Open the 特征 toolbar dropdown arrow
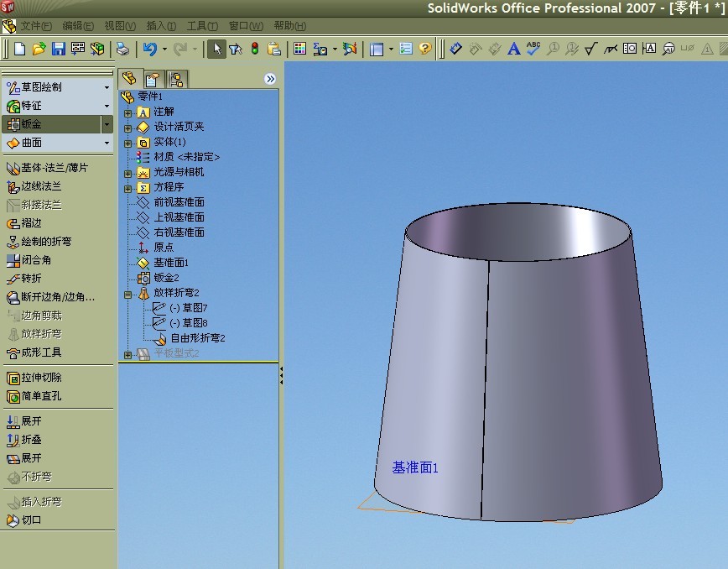This screenshot has width=728, height=569. [x=107, y=106]
